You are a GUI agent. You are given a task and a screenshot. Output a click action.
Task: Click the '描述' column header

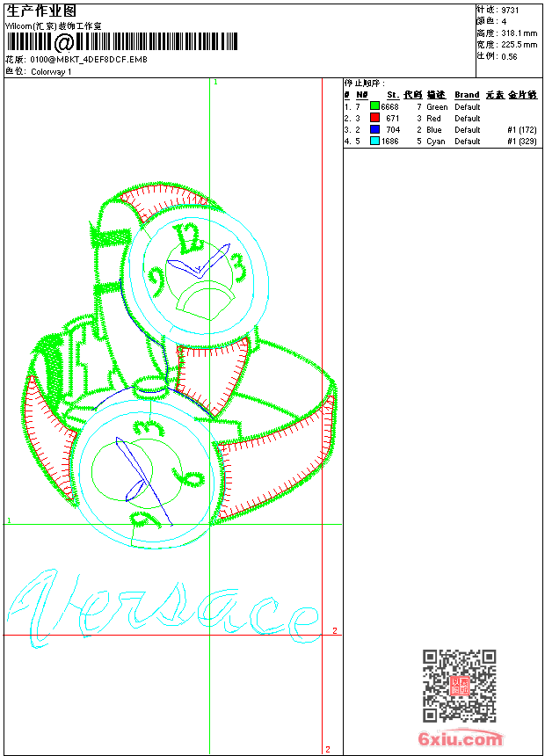coord(436,95)
